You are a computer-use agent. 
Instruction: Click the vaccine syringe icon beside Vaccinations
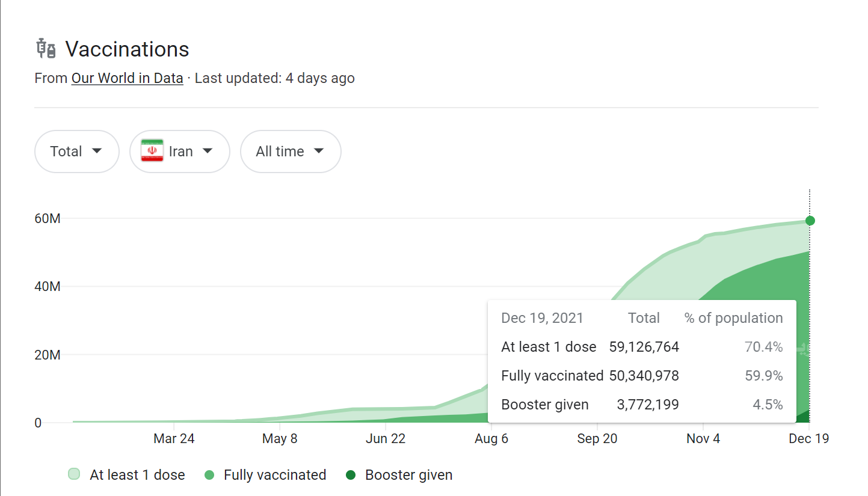[x=46, y=49]
